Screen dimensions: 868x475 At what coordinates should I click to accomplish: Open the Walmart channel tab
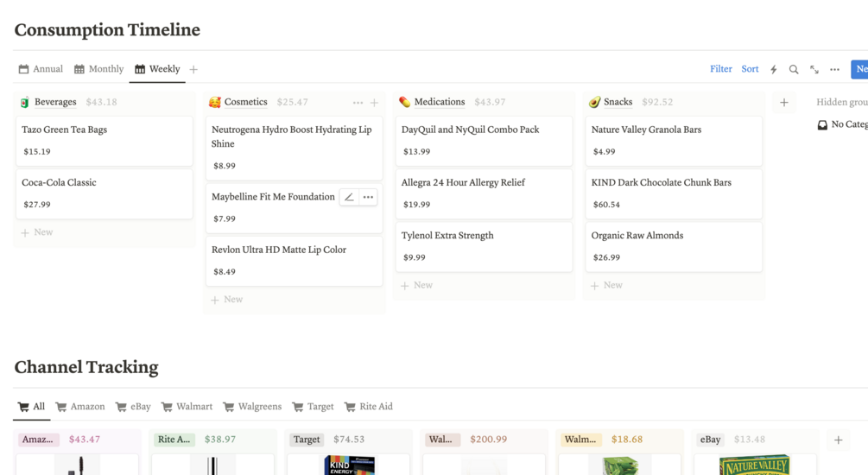187,407
